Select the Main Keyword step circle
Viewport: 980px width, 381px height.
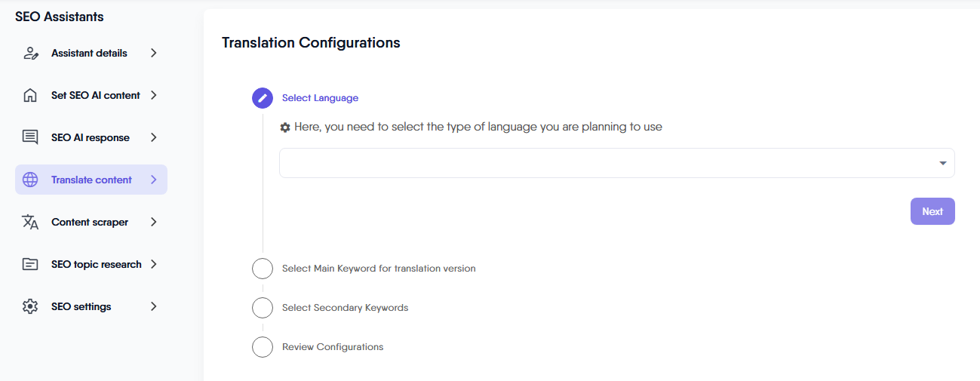[263, 269]
